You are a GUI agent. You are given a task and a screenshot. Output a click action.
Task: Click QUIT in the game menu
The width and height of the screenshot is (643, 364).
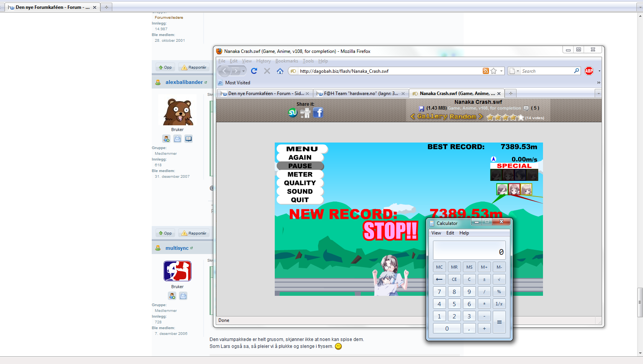pos(300,200)
